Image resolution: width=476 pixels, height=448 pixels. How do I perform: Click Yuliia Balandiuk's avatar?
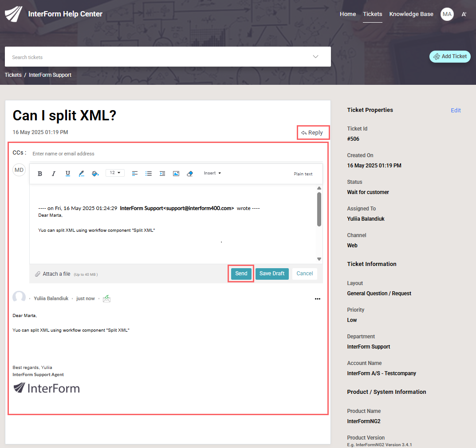[x=19, y=297]
